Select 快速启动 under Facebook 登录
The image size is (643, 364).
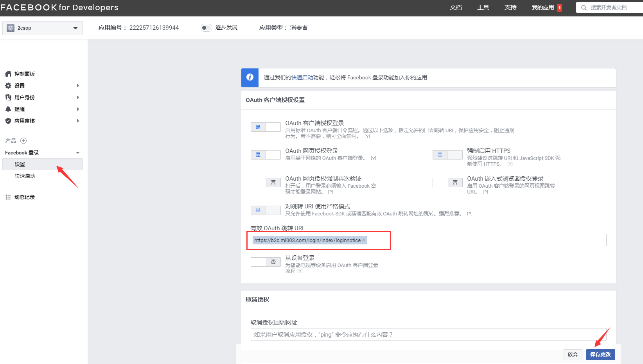coord(25,176)
